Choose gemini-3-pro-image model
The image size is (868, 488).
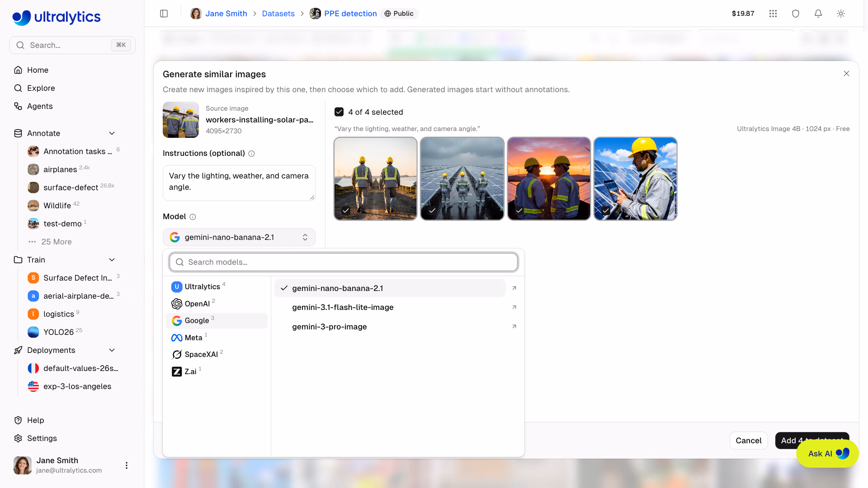coord(390,327)
